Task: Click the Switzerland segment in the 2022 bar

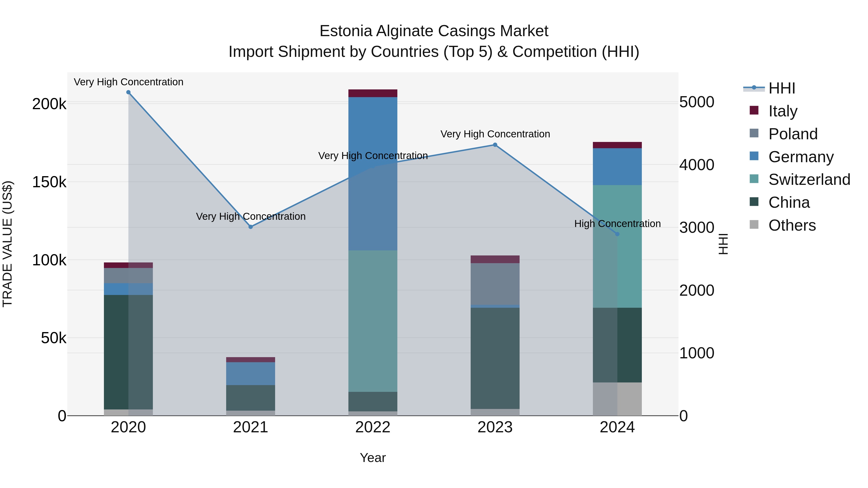Action: pos(373,321)
